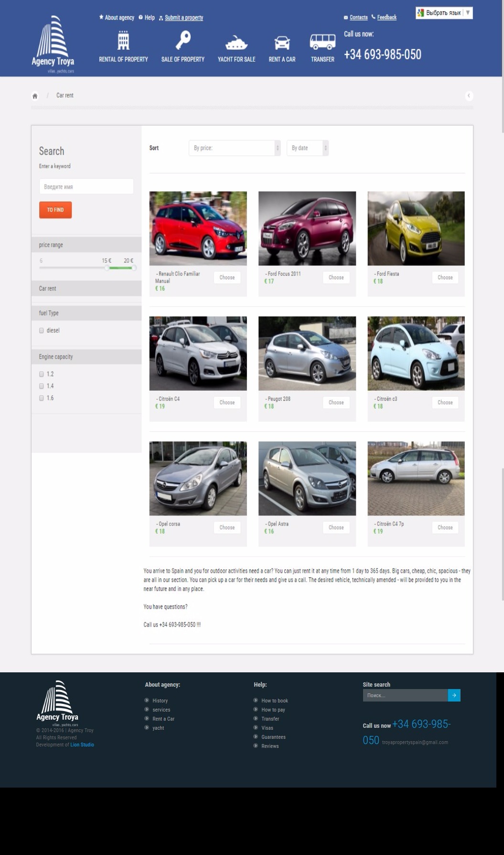The height and width of the screenshot is (855, 504).
Task: Click the footer Agency Troya logo
Action: (x=57, y=703)
